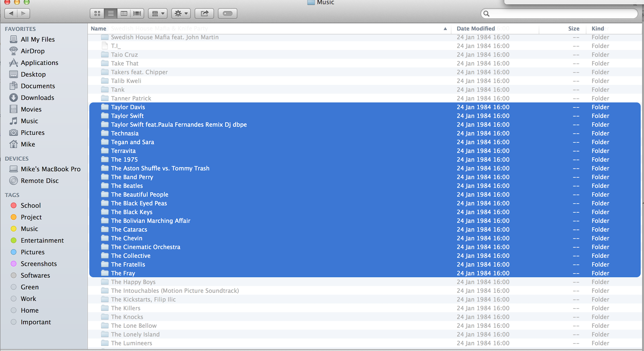The image size is (644, 351).
Task: Select the Taylor Swift folder
Action: [365, 116]
